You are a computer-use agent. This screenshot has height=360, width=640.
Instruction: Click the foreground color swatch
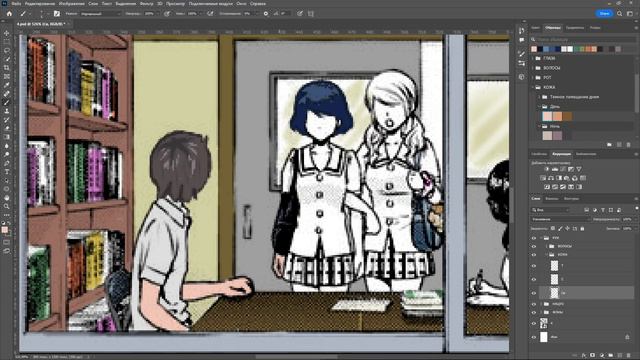pos(5,230)
